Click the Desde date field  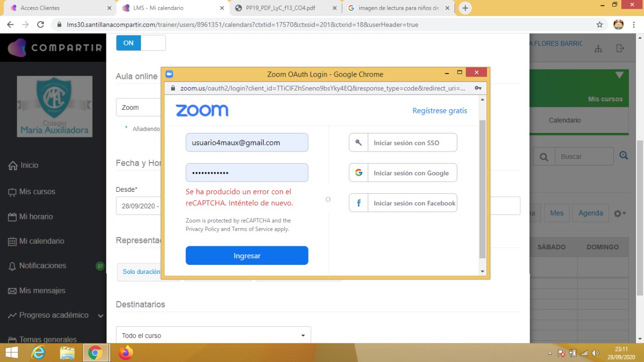tap(138, 206)
